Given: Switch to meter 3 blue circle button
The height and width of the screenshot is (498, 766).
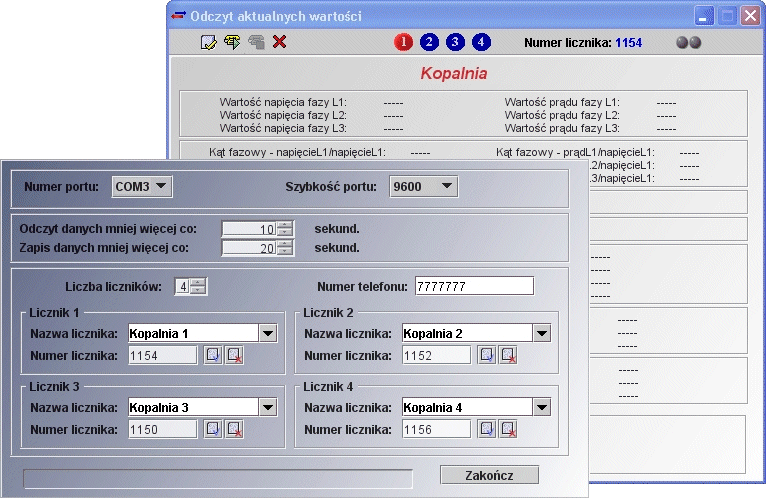Looking at the screenshot, I should coord(455,42).
